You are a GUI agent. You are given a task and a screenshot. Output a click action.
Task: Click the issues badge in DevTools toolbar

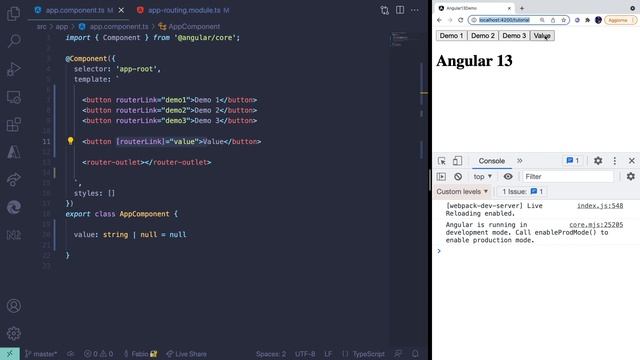[x=573, y=161]
